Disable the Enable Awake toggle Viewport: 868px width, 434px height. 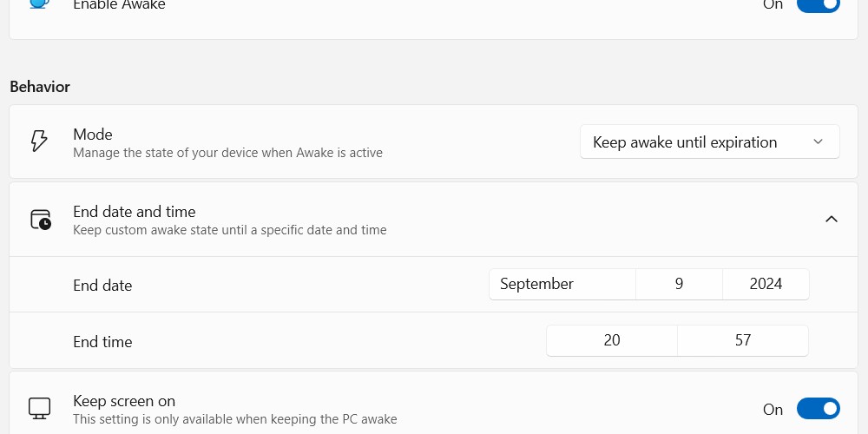coord(819,3)
